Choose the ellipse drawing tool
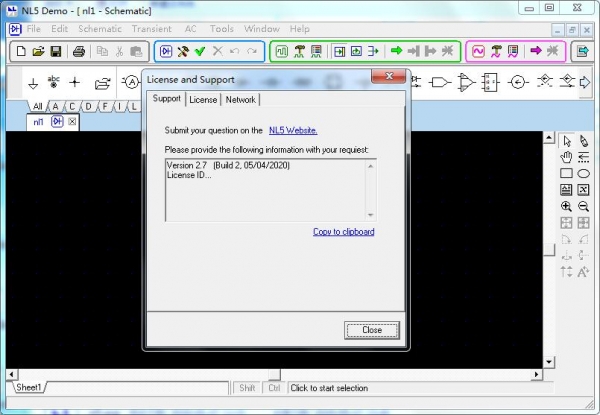 click(x=583, y=174)
